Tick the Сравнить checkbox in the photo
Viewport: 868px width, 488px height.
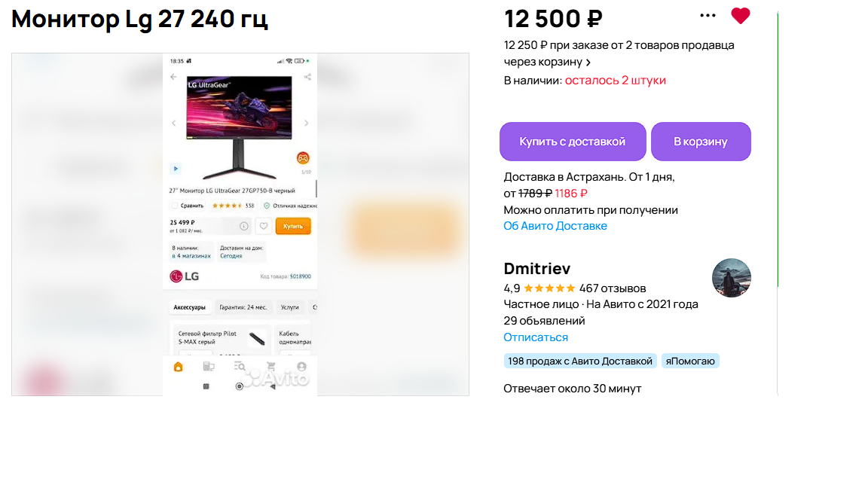pyautogui.click(x=175, y=206)
